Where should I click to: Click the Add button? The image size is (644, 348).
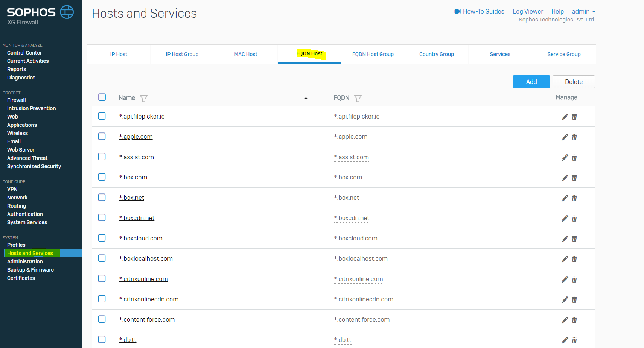[x=531, y=82]
